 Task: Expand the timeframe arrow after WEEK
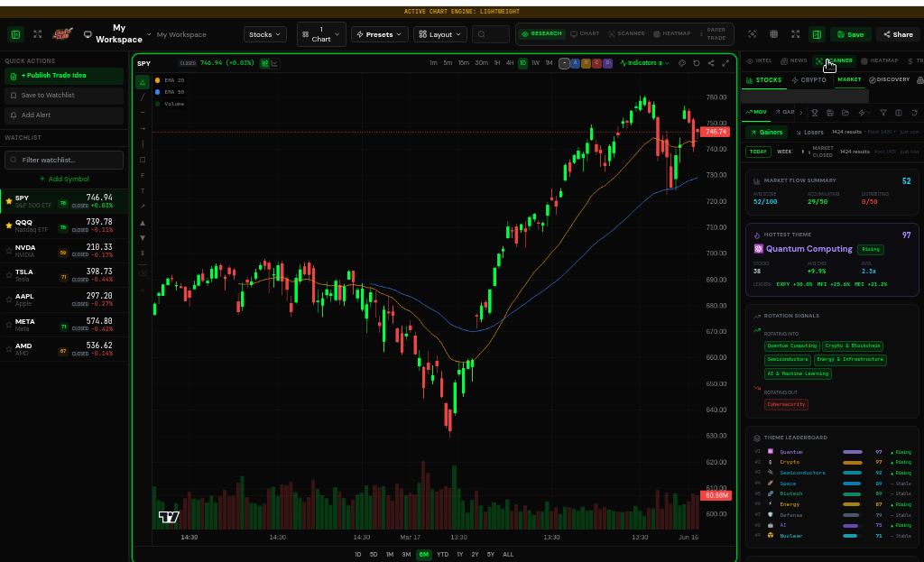(x=802, y=152)
